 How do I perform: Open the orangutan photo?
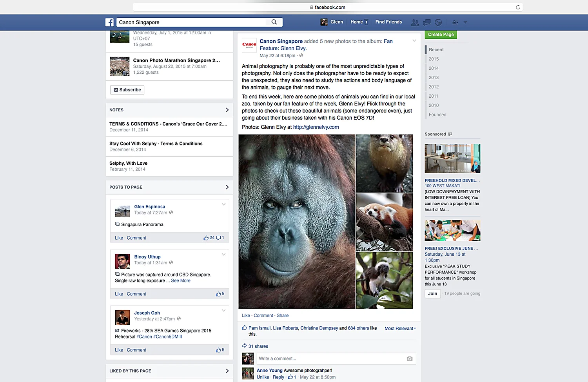click(297, 222)
